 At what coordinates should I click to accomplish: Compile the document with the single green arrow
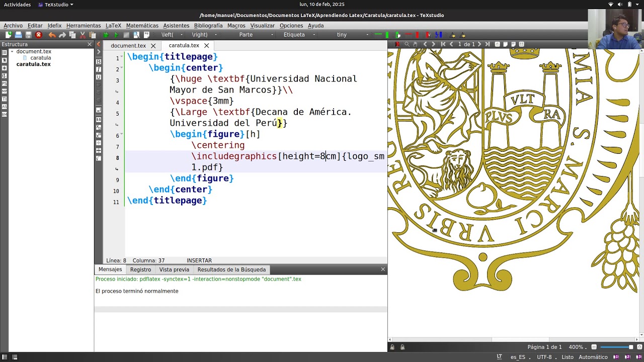[116, 35]
